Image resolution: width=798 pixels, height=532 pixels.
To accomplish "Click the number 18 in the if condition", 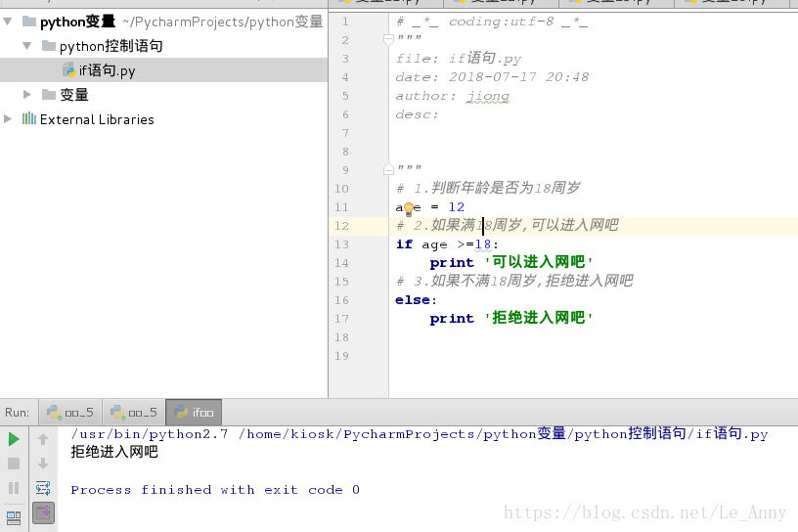I will (482, 244).
